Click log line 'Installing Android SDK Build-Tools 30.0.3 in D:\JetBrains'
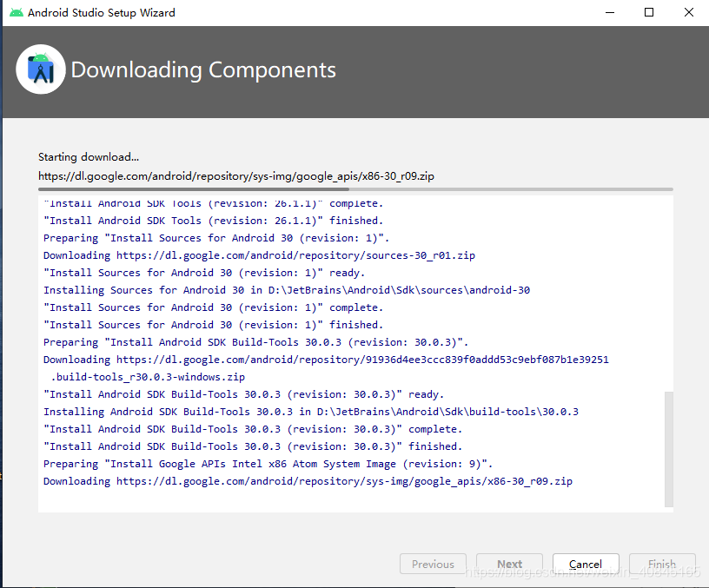 pyautogui.click(x=311, y=412)
